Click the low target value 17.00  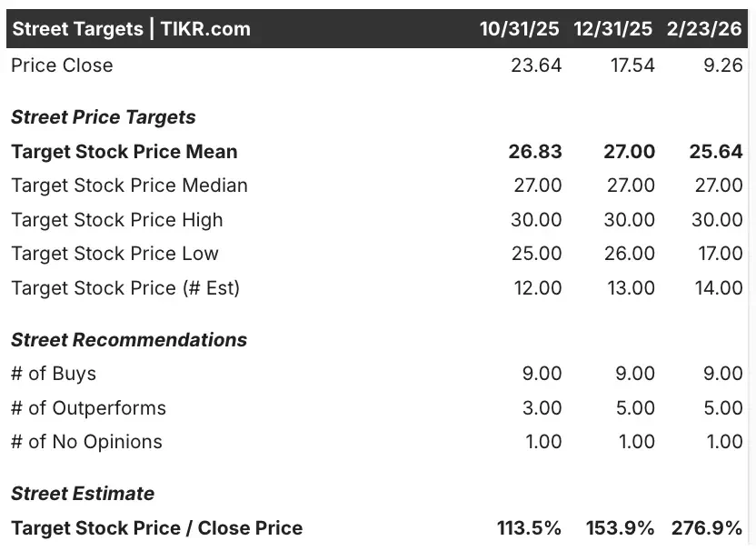click(x=721, y=254)
